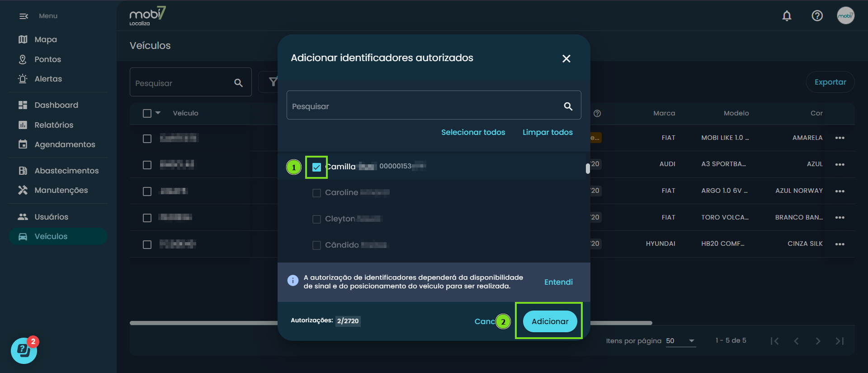Screen dimensions: 868x373
Task: Toggle select-all vehicles header checkbox
Action: [147, 114]
